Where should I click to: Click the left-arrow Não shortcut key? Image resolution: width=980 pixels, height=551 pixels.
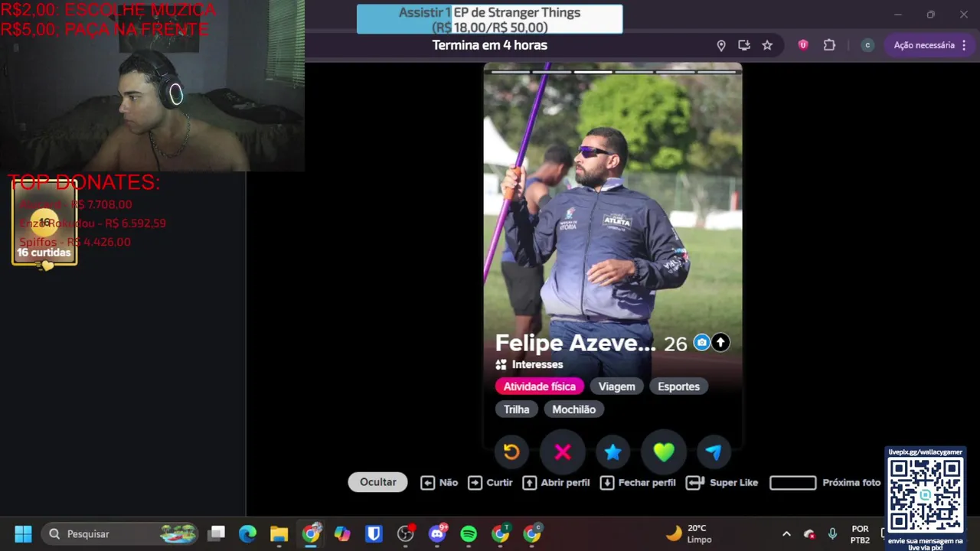428,483
